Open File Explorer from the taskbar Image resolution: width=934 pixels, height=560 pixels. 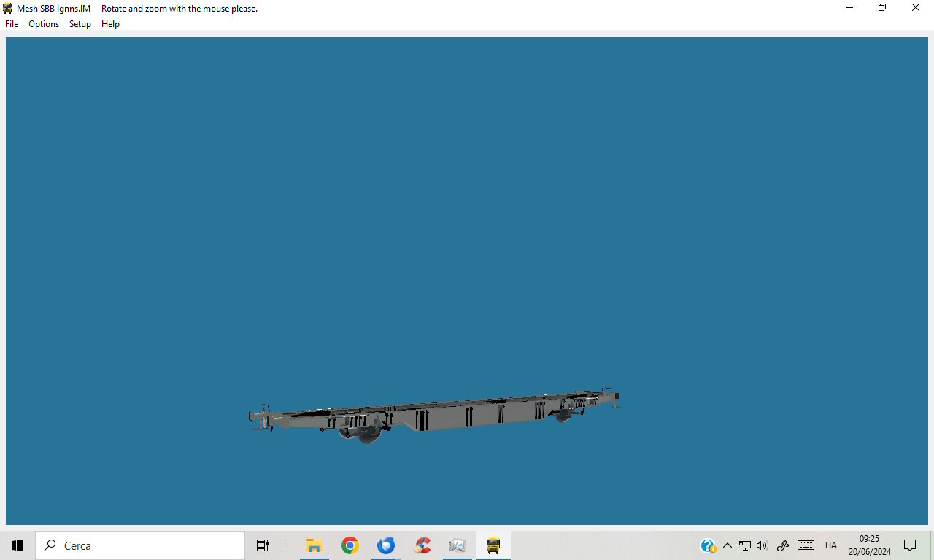point(314,545)
